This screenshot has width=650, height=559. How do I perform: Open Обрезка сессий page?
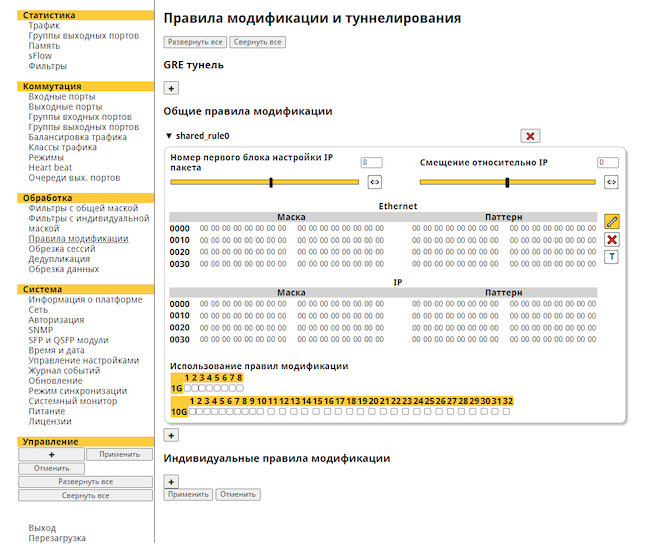(x=62, y=249)
